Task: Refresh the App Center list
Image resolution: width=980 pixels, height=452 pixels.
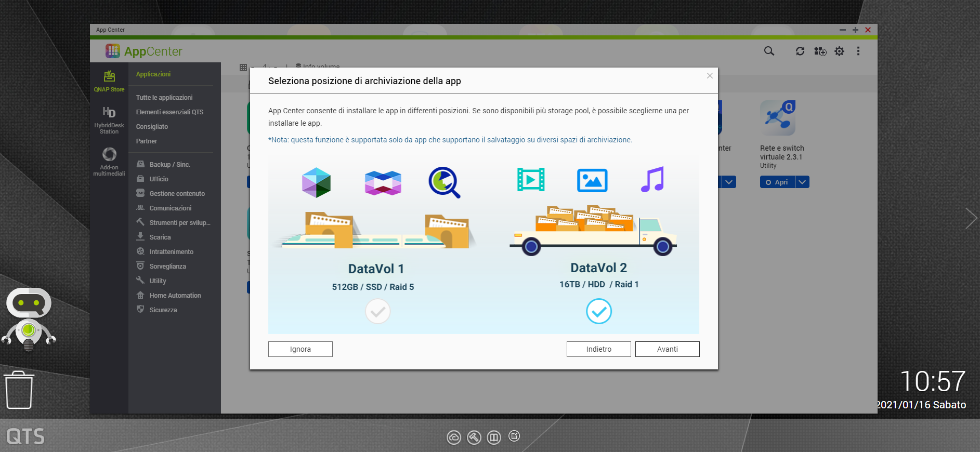Action: click(x=800, y=51)
